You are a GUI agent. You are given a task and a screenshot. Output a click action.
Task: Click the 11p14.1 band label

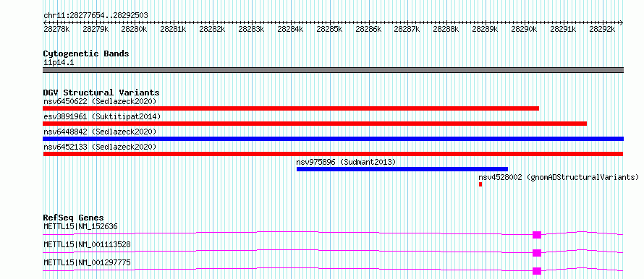[x=59, y=63]
